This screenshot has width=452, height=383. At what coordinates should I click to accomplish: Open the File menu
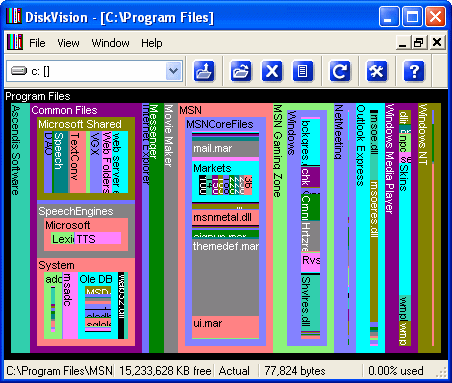37,43
